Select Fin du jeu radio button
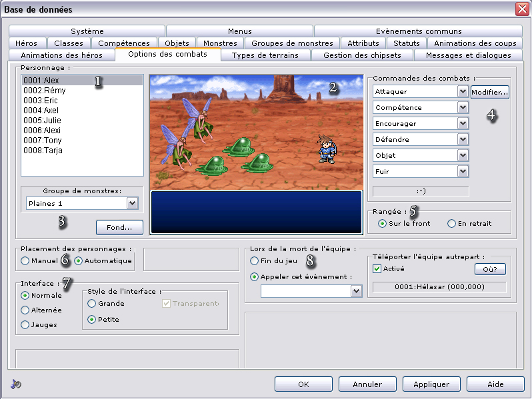The image size is (532, 399). point(255,261)
